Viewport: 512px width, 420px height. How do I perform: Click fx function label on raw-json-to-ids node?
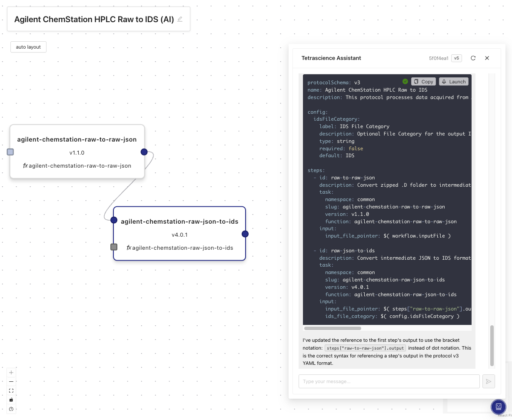[x=180, y=248]
